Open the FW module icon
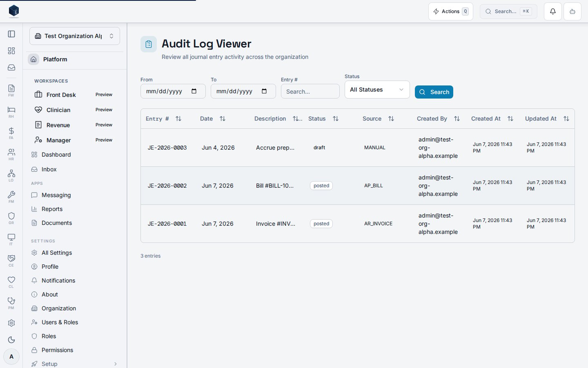The height and width of the screenshot is (368, 588). pyautogui.click(x=11, y=90)
